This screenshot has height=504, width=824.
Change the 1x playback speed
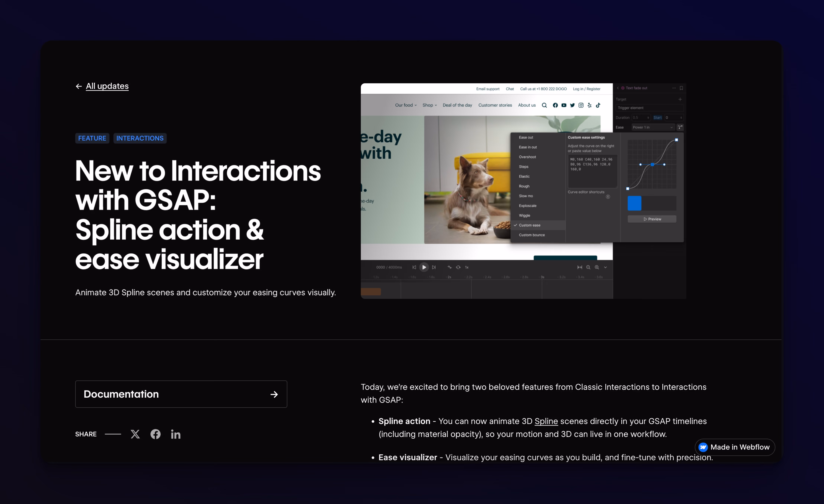click(x=467, y=267)
